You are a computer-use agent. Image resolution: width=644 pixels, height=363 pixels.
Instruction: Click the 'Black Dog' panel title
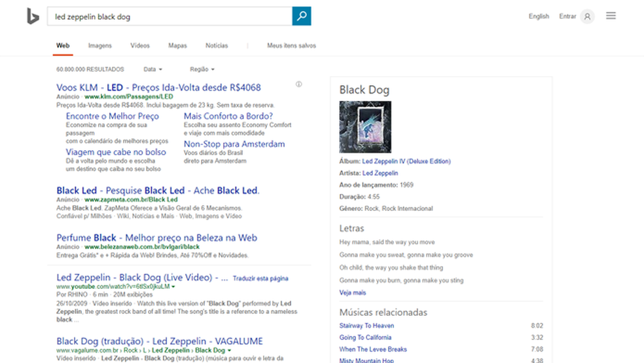pos(365,90)
